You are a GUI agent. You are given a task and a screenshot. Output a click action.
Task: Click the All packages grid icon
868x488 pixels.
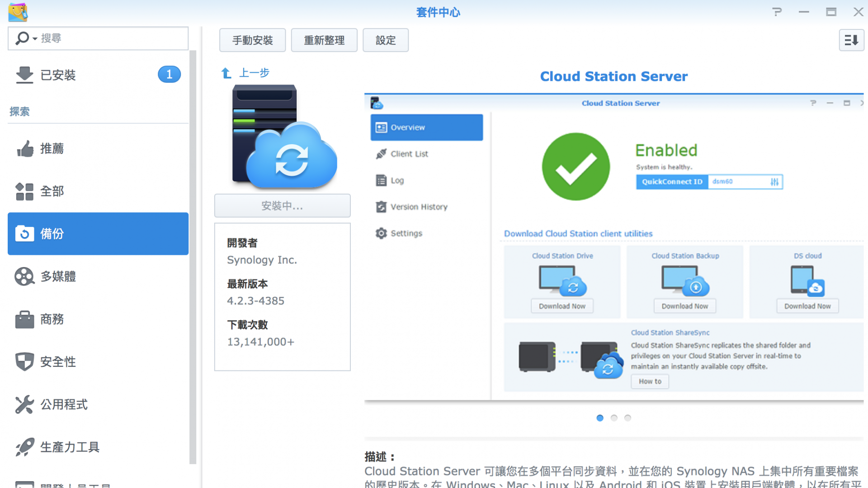tap(24, 191)
